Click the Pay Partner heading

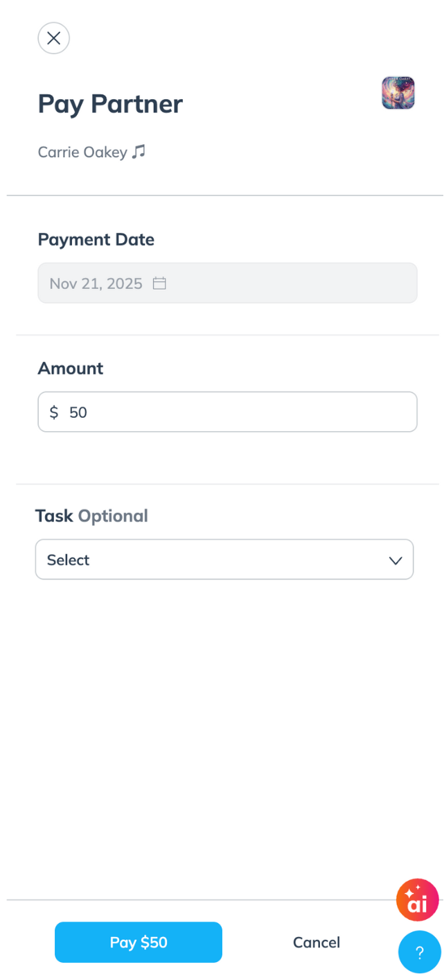110,104
